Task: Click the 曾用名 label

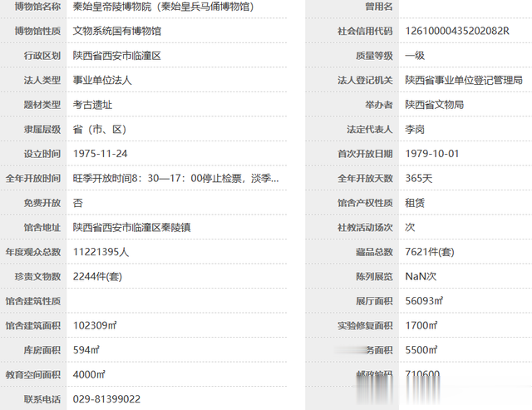Action: pyautogui.click(x=379, y=7)
